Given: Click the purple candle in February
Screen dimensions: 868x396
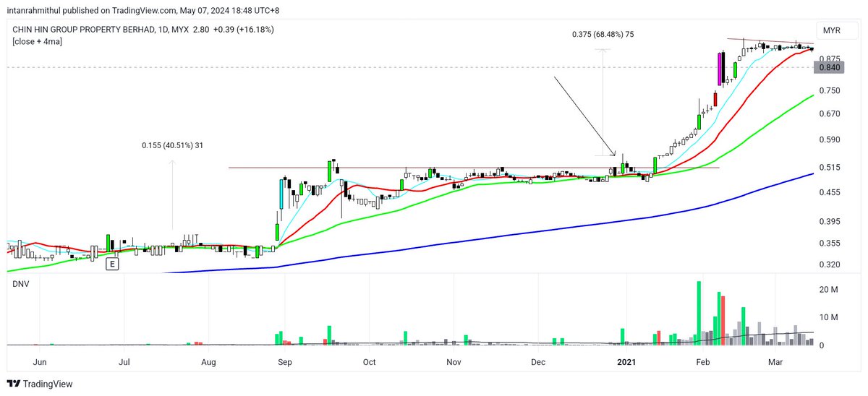Looking at the screenshot, I should coord(720,70).
